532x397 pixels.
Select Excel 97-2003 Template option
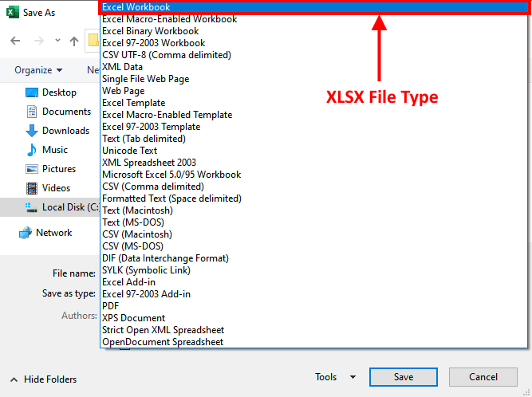click(314, 127)
